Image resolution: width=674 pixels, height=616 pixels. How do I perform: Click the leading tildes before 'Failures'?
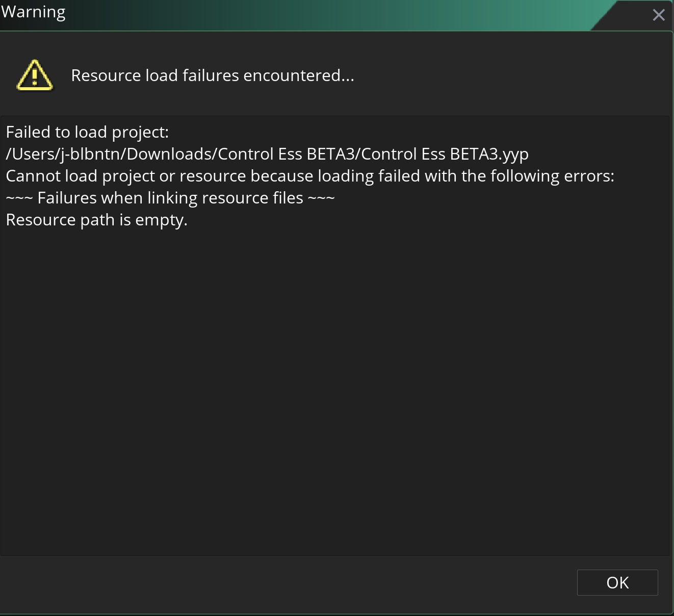pyautogui.click(x=19, y=198)
